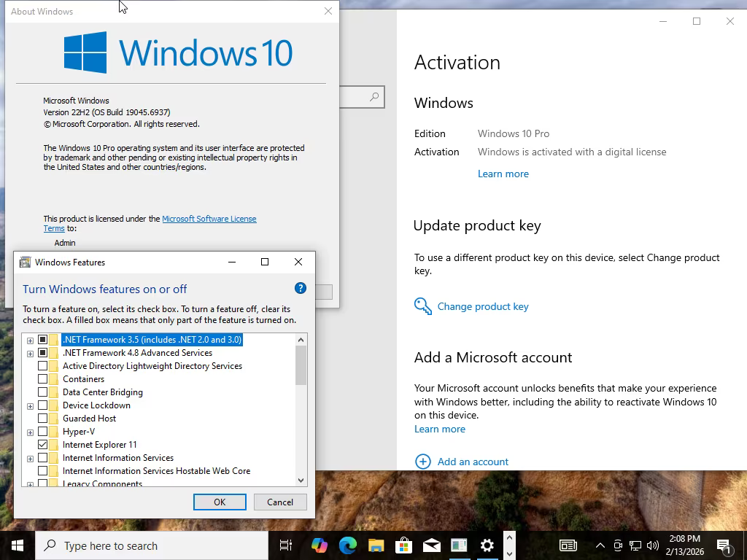The width and height of the screenshot is (747, 560).
Task: Open the Mail app from the taskbar
Action: click(x=432, y=545)
